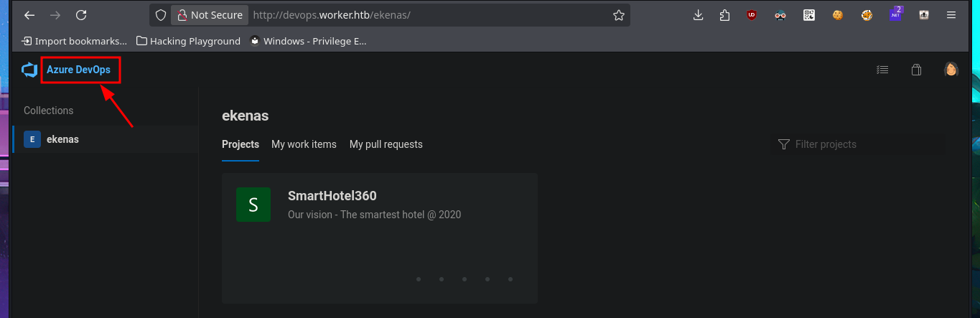Select the Projects tab
Screen dimensions: 980x318
click(x=240, y=144)
